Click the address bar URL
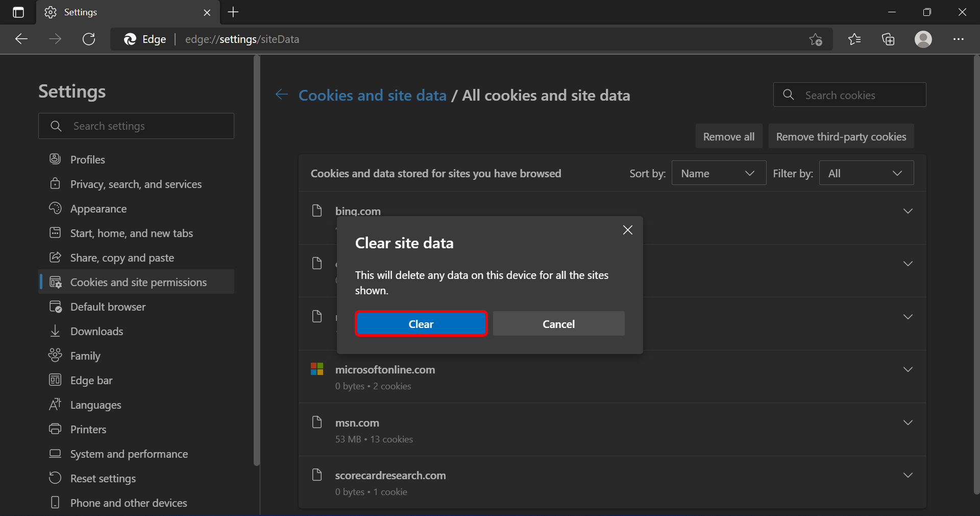This screenshot has height=516, width=980. (x=242, y=39)
